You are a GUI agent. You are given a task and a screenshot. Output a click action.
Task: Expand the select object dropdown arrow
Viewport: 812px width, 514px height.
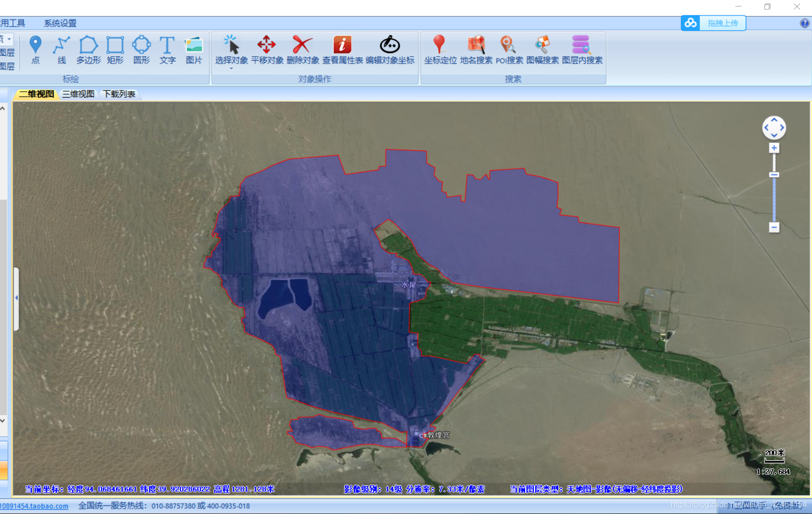[231, 68]
